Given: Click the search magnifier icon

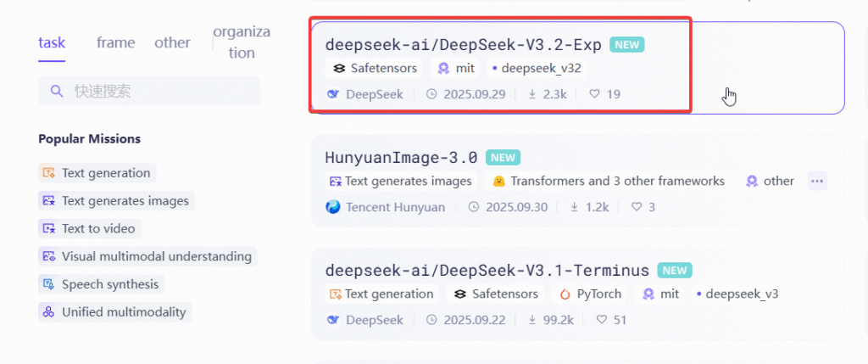Looking at the screenshot, I should coord(57,91).
